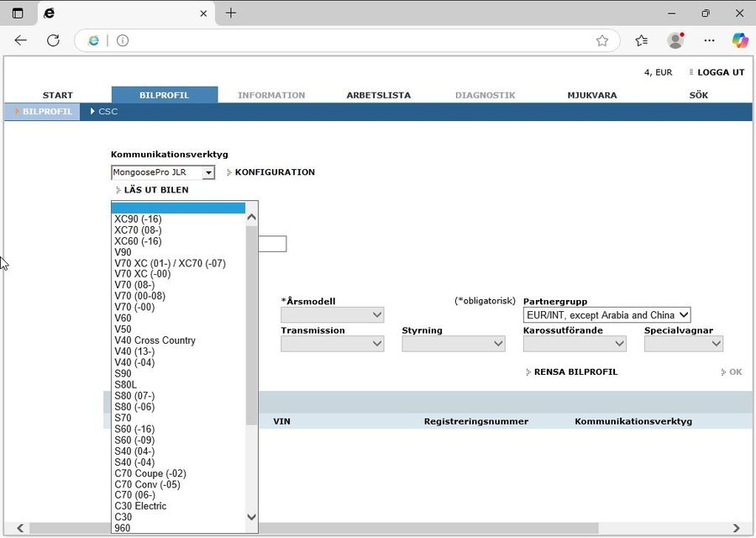The height and width of the screenshot is (538, 756).
Task: Open the MJUKVARA tab
Action: [591, 95]
